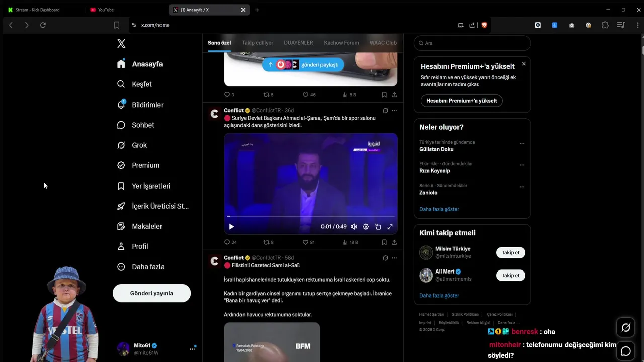The image size is (644, 362).
Task: Open Brave Shields icon
Action: (485, 25)
